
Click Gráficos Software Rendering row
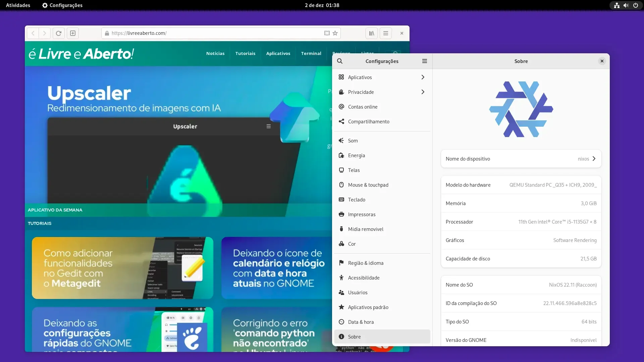[x=521, y=240]
